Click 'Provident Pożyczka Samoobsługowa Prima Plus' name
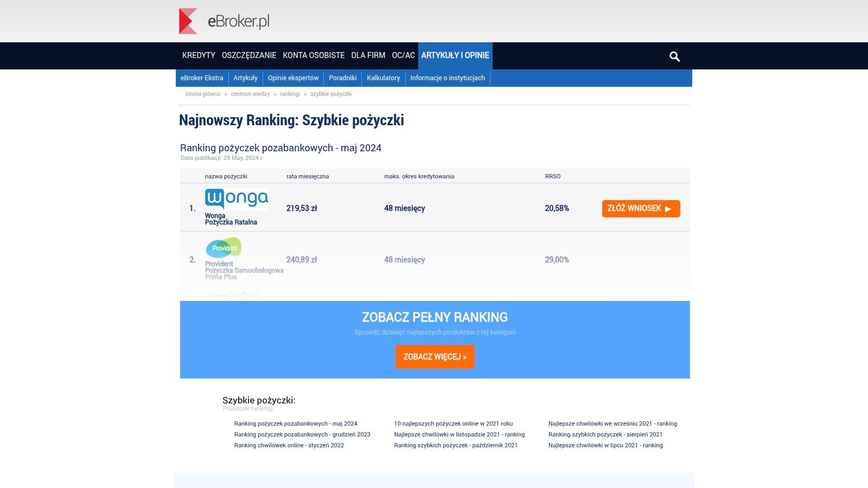 click(244, 271)
